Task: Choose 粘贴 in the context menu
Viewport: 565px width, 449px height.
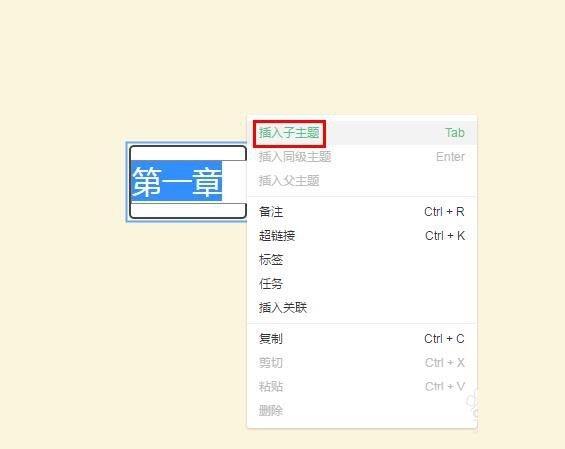Action: 362,386
